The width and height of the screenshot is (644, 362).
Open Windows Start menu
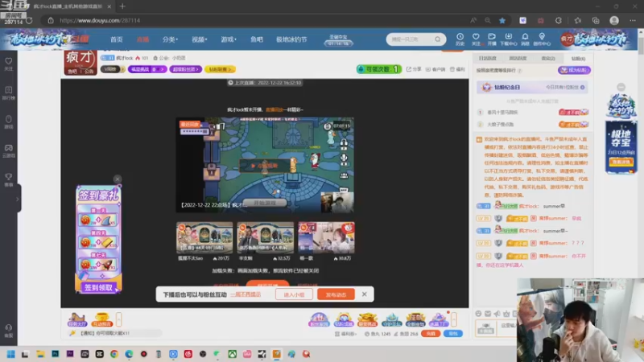(10, 354)
